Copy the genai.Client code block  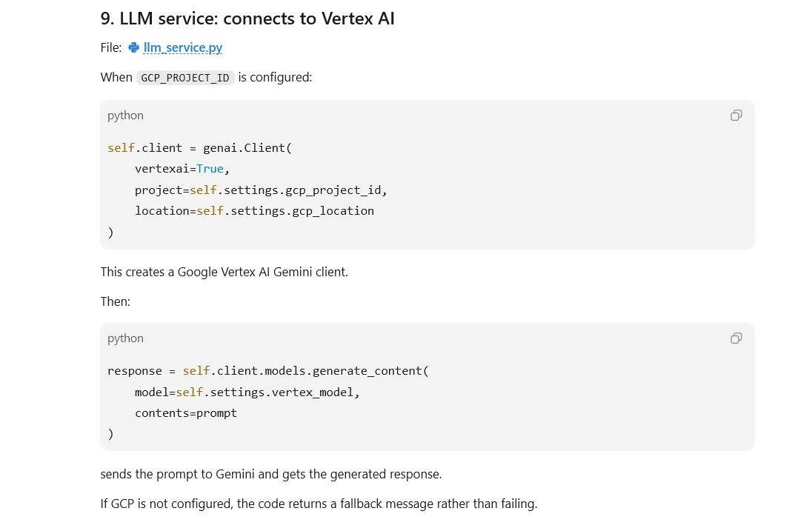click(736, 116)
